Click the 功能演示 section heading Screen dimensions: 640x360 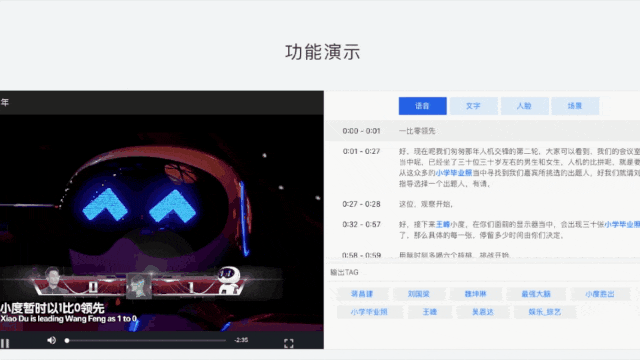click(322, 52)
